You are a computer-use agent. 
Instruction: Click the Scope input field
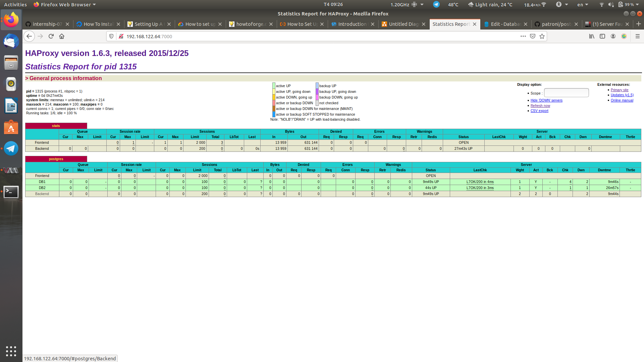566,93
